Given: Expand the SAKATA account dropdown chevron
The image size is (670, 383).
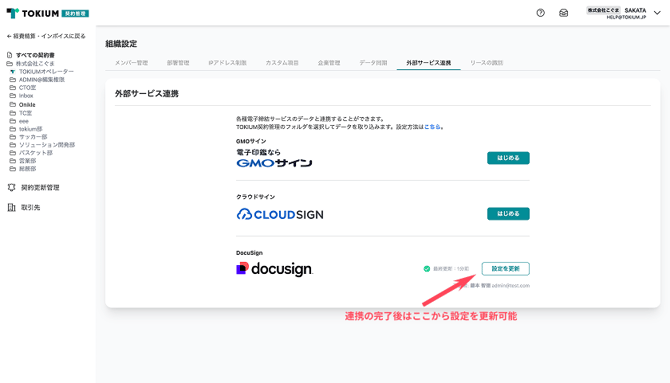Looking at the screenshot, I should coord(657,13).
